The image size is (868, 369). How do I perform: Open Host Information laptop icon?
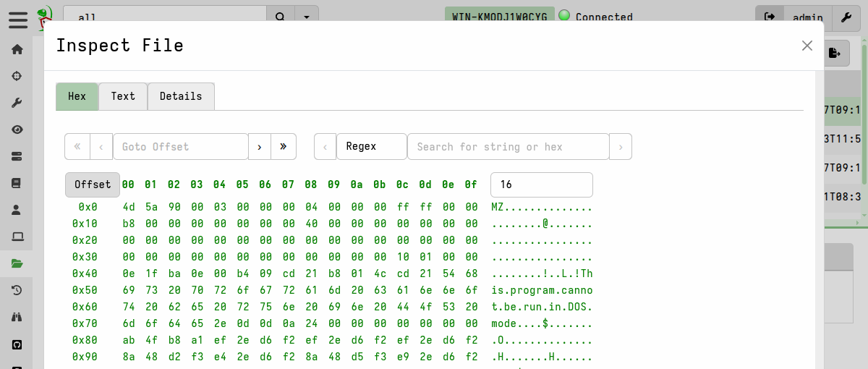pyautogui.click(x=17, y=237)
